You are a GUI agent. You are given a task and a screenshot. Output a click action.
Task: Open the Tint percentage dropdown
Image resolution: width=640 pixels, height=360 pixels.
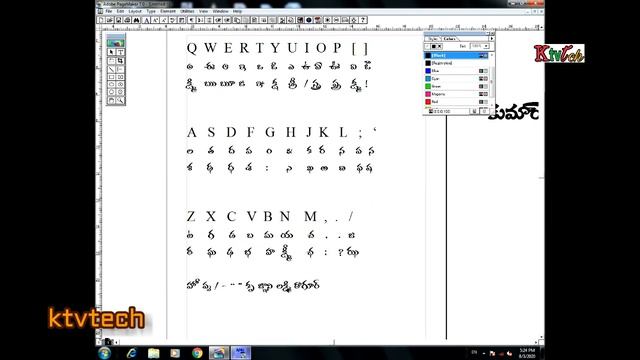tap(486, 46)
